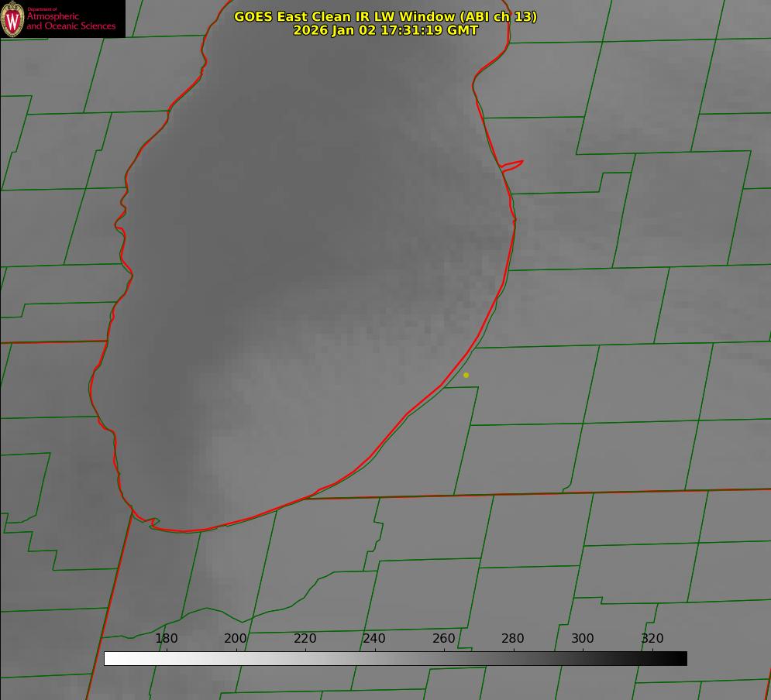Click the colorbar label '240'
771x700 pixels.
374,638
